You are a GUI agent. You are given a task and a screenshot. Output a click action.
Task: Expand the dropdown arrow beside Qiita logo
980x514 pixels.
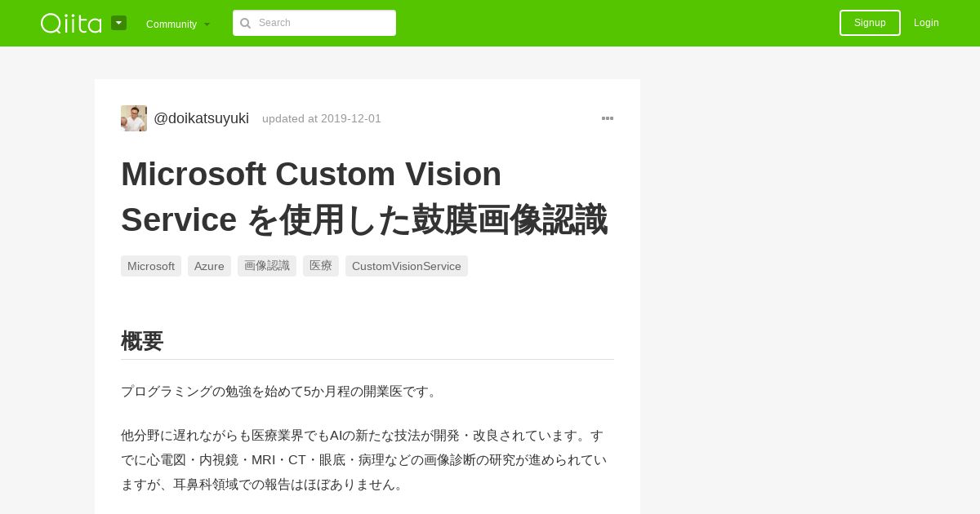(118, 23)
